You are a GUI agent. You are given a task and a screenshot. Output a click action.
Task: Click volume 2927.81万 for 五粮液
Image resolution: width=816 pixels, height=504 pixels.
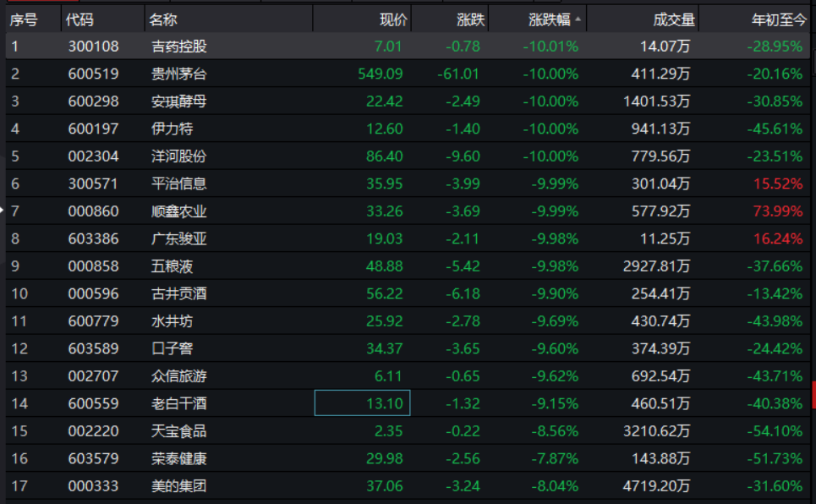pyautogui.click(x=657, y=266)
